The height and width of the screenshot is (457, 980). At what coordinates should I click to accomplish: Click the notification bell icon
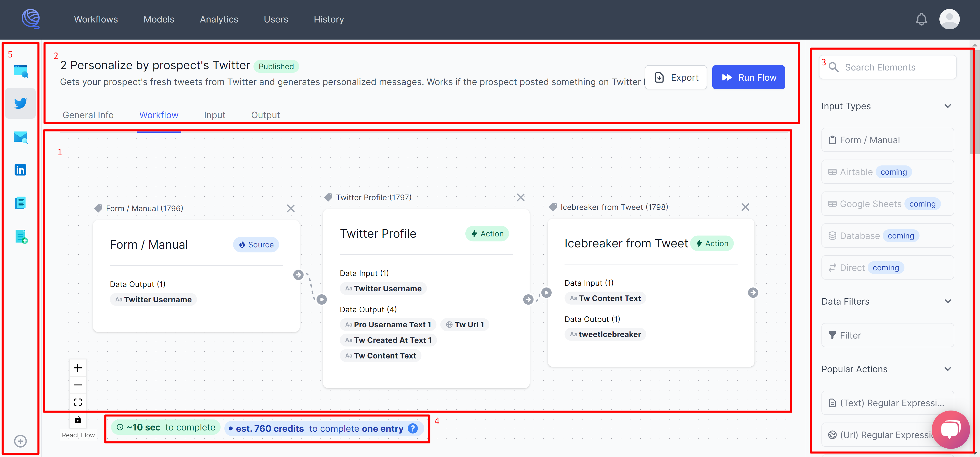tap(921, 19)
